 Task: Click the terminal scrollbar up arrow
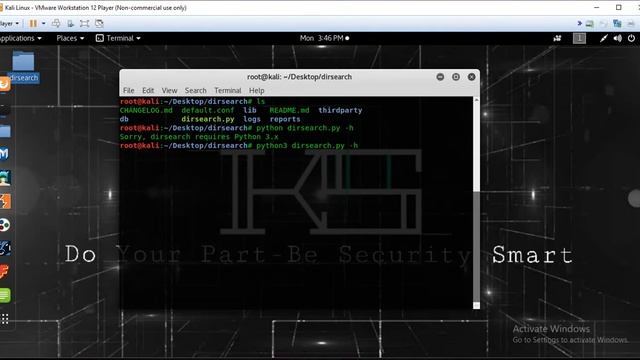tap(476, 100)
